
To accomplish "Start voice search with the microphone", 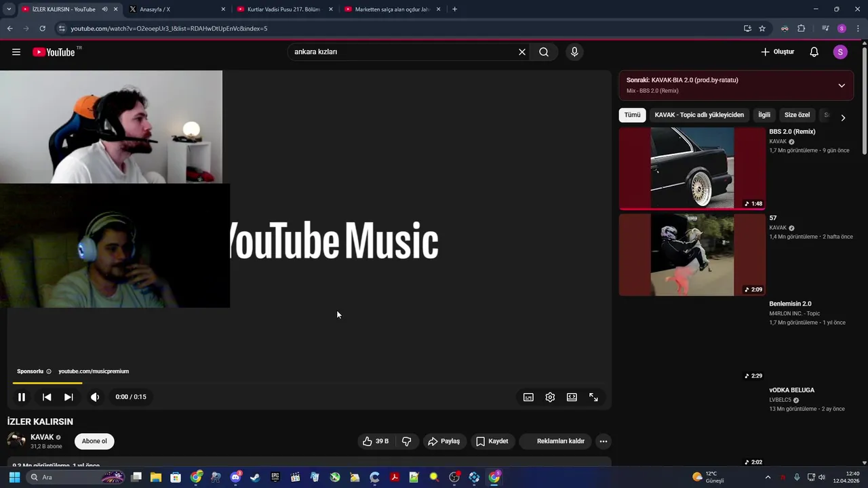I will click(x=574, y=52).
